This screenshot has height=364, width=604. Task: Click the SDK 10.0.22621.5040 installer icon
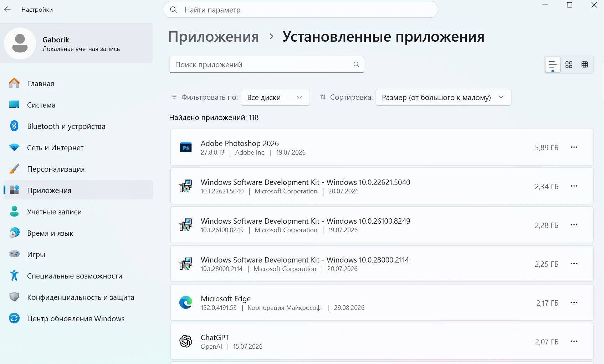tap(186, 186)
